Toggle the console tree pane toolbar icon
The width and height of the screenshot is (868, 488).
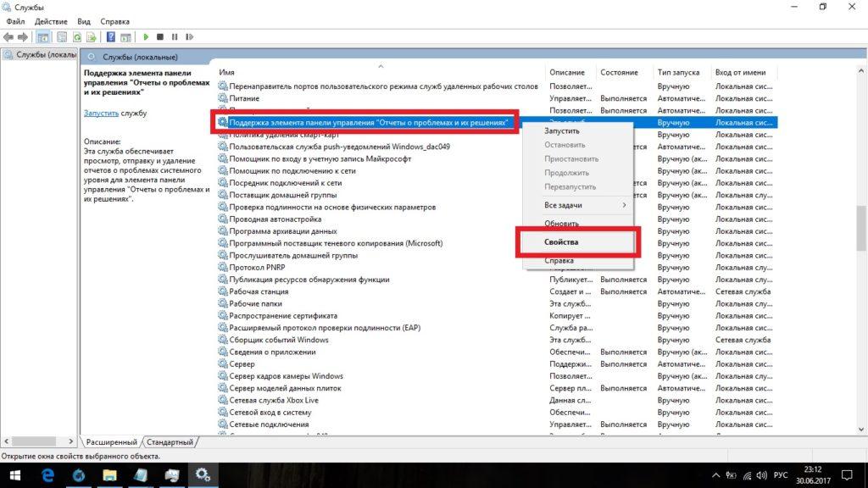[x=42, y=37]
